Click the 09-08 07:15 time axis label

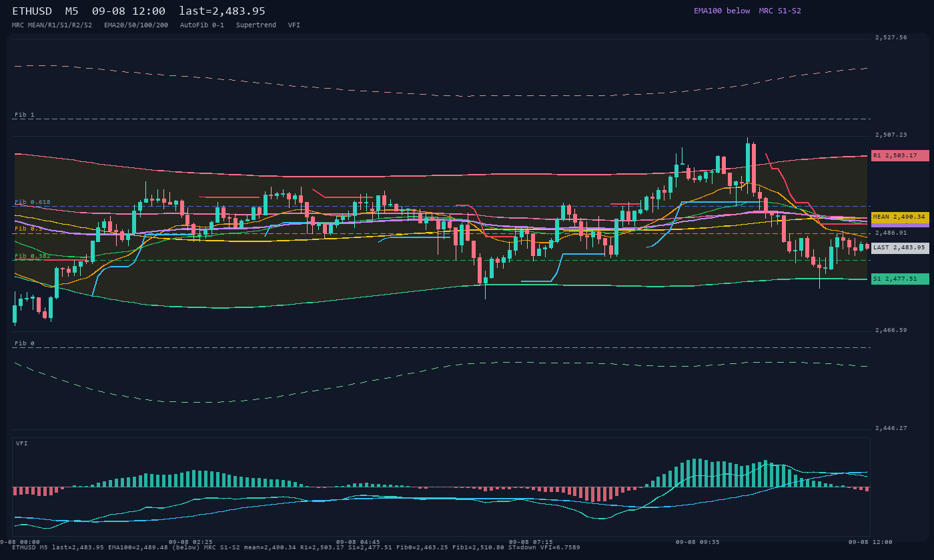[531, 542]
